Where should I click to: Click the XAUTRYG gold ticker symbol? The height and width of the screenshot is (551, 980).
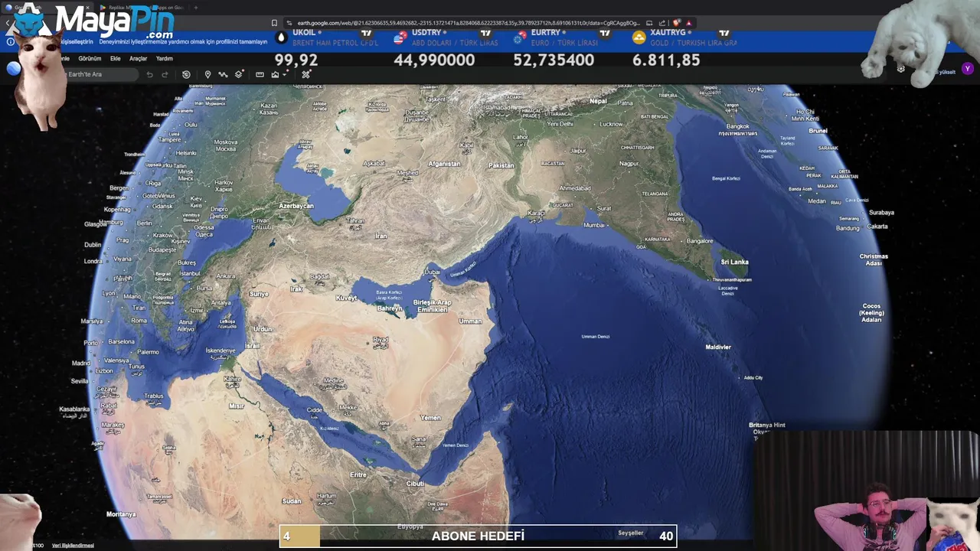point(668,33)
